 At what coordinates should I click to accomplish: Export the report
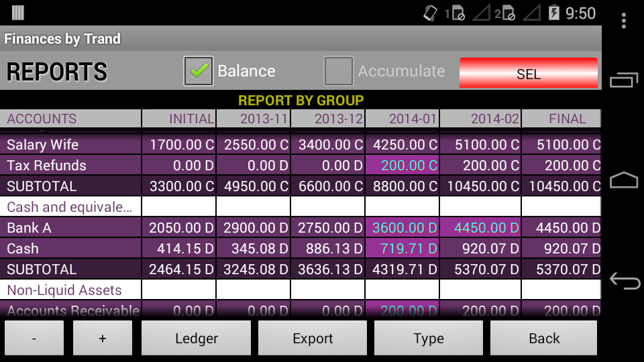[313, 339]
